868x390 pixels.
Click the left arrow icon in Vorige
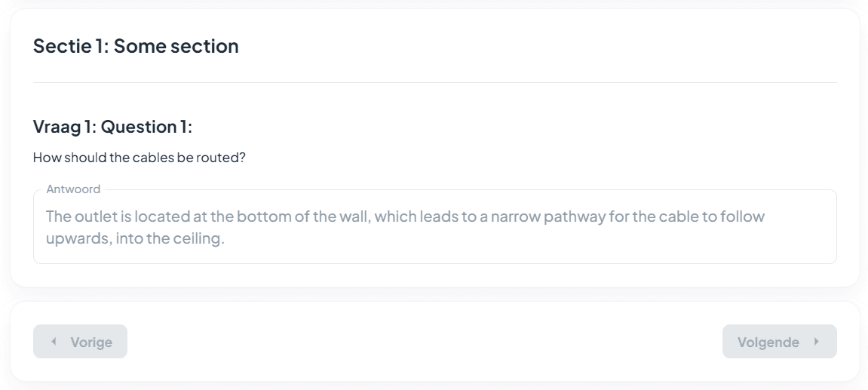[54, 342]
